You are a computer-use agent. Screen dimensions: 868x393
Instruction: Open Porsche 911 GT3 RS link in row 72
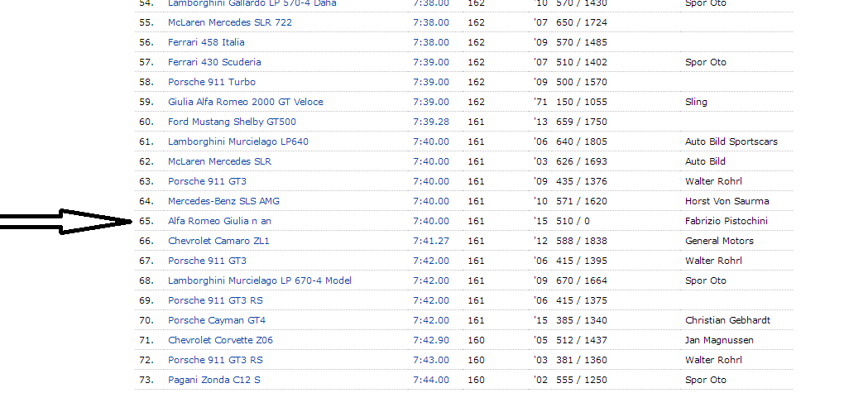(x=215, y=361)
